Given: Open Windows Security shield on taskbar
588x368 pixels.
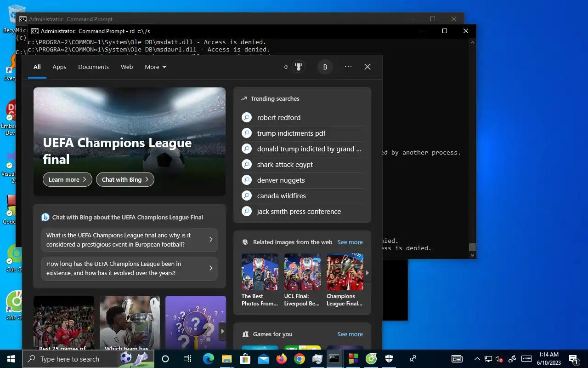Looking at the screenshot, I should coord(389,359).
